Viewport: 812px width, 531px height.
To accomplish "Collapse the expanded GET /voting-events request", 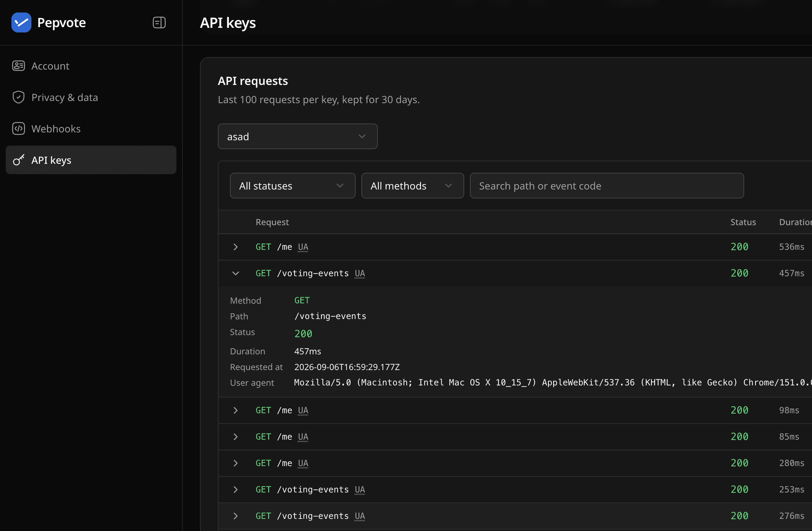I will click(235, 273).
